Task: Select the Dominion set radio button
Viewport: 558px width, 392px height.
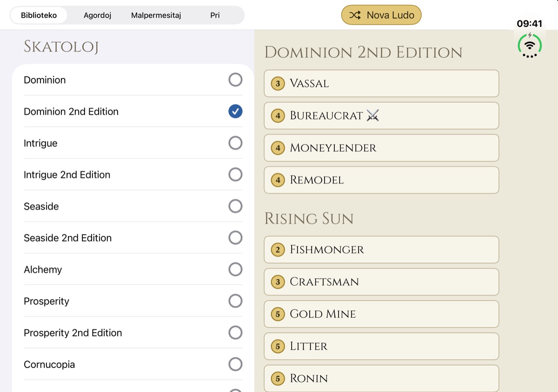Action: click(235, 80)
